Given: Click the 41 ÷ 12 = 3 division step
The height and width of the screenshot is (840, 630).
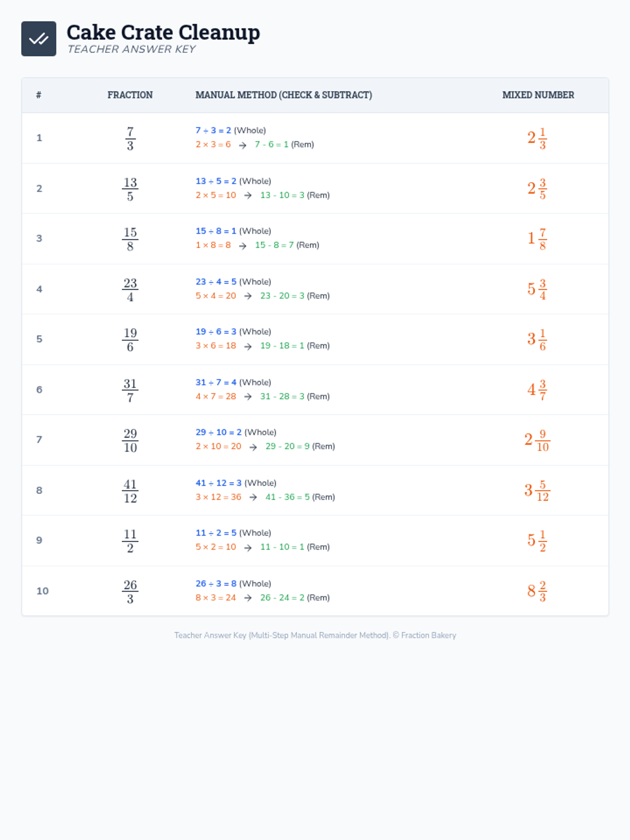Looking at the screenshot, I should 218,483.
